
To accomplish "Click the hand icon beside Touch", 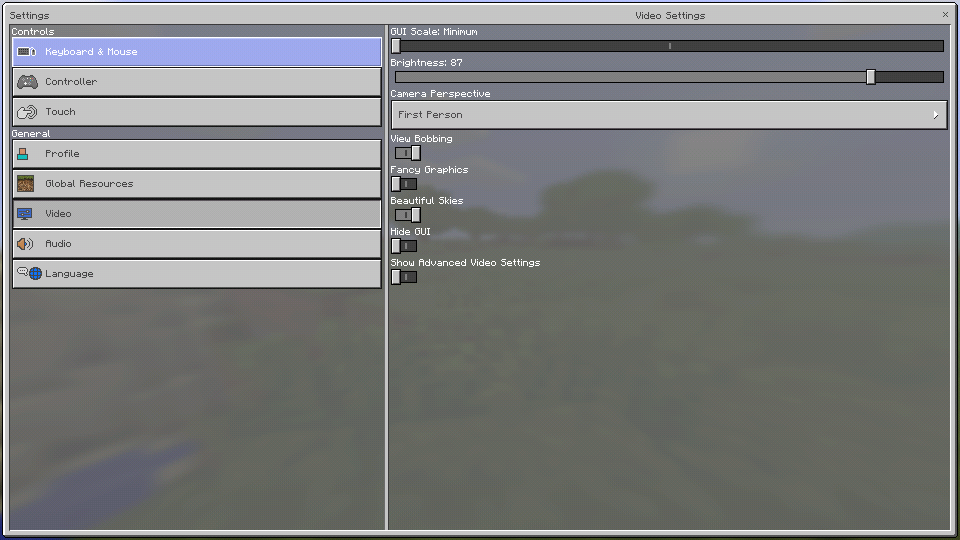I will tap(27, 112).
